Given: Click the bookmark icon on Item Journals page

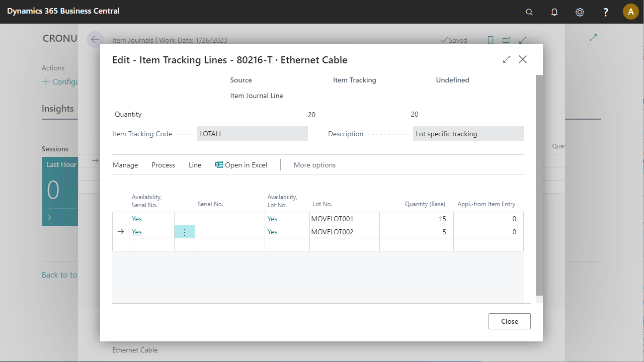Looking at the screenshot, I should (x=491, y=40).
